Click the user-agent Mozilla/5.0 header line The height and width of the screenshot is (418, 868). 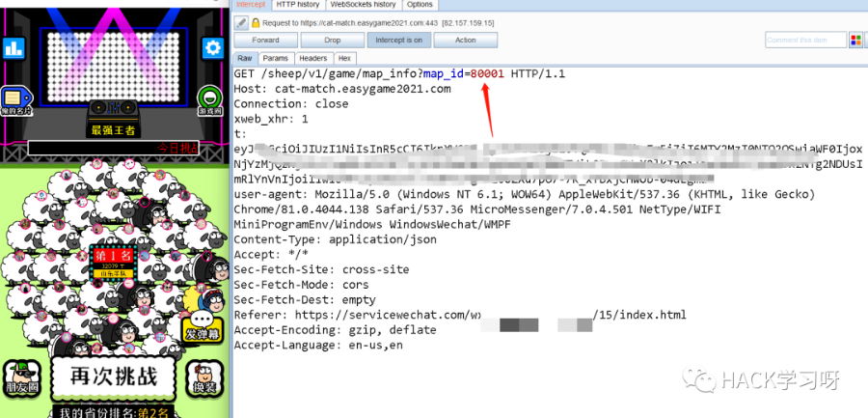click(525, 195)
